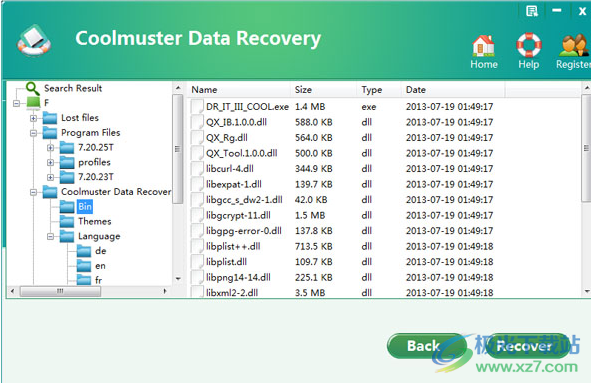591x383 pixels.
Task: Select file name libxml2-2.dll
Action: click(x=232, y=293)
